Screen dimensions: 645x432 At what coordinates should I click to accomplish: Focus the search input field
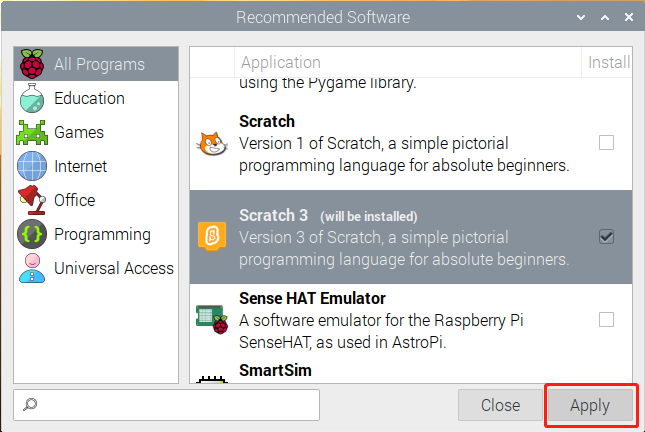coord(166,405)
